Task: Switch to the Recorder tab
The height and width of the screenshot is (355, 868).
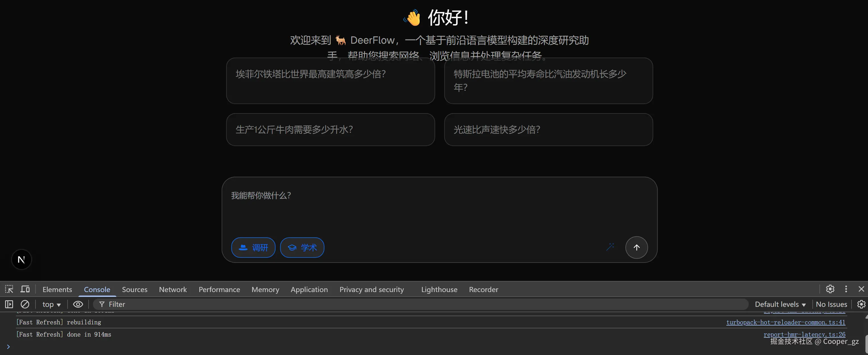Action: tap(484, 290)
